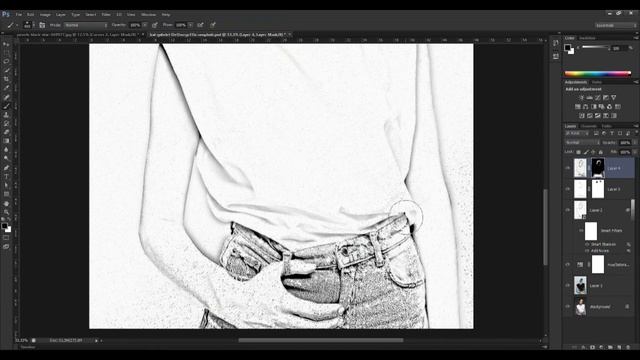The height and width of the screenshot is (360, 640).
Task: Hide Layer 2 visibility eye
Action: pyautogui.click(x=568, y=210)
